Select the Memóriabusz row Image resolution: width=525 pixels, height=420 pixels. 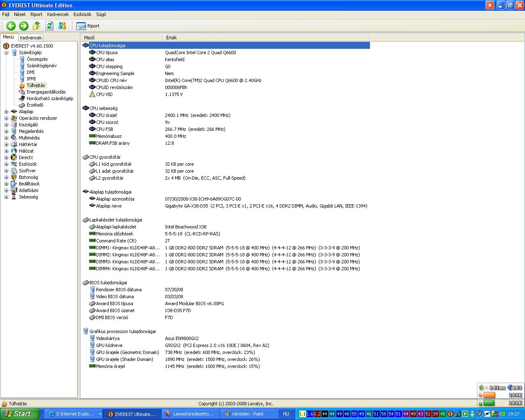point(226,136)
